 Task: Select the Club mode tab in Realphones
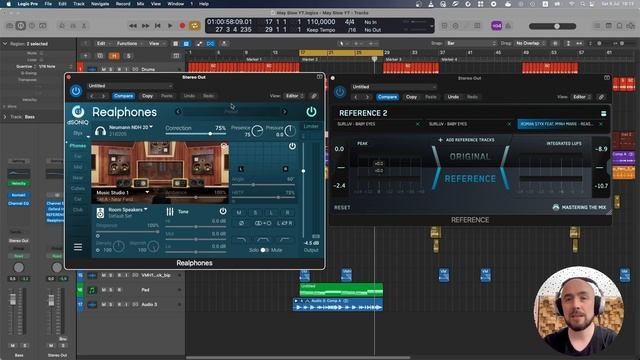78,209
